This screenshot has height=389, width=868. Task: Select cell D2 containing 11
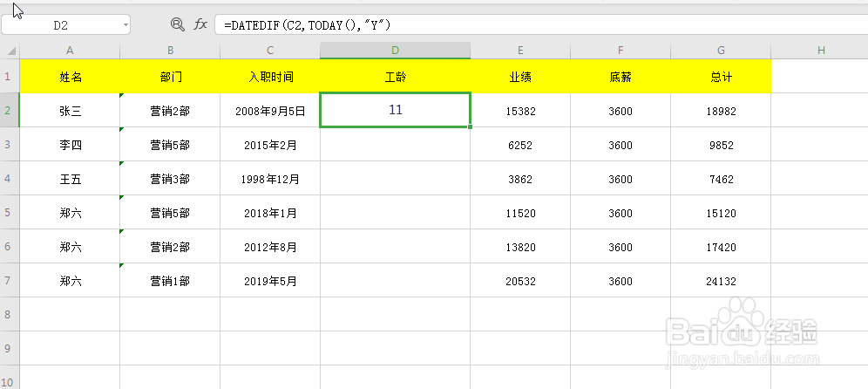(x=395, y=111)
